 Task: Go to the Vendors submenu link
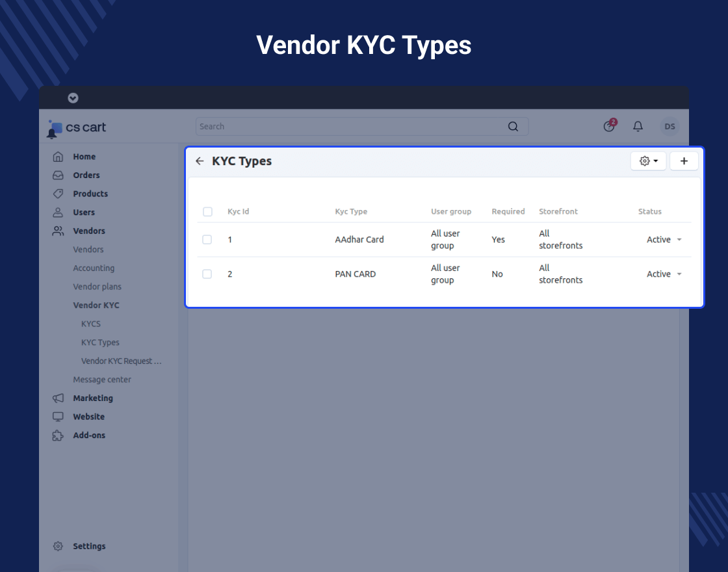[88, 250]
